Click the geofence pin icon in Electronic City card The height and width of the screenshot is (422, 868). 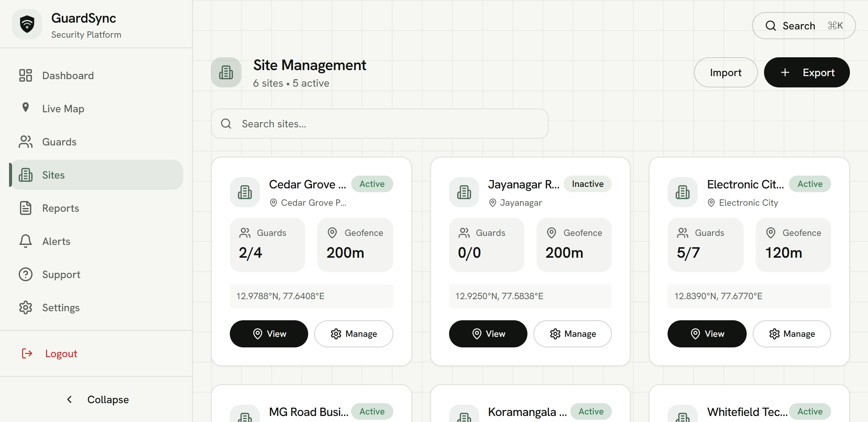(771, 233)
